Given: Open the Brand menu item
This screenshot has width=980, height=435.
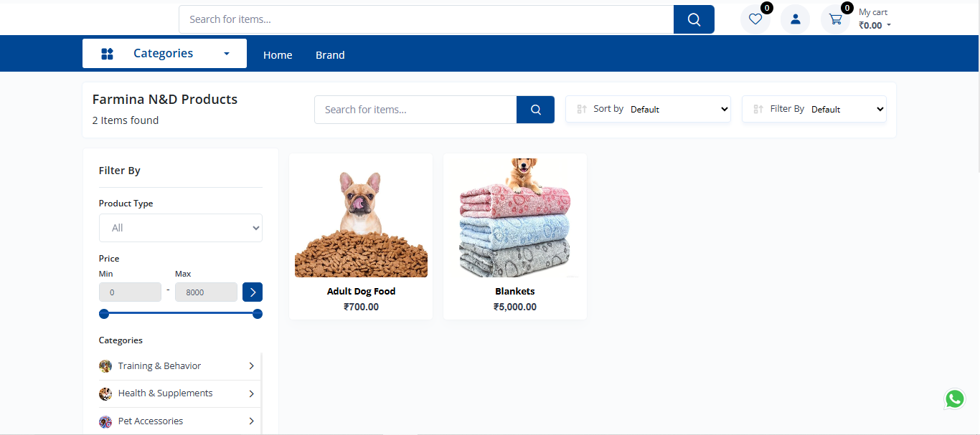Looking at the screenshot, I should click(330, 55).
